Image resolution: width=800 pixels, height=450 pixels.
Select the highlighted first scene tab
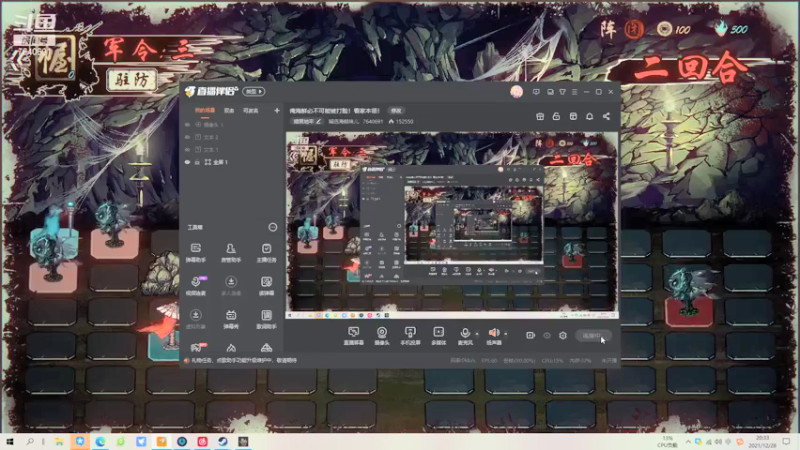click(205, 110)
